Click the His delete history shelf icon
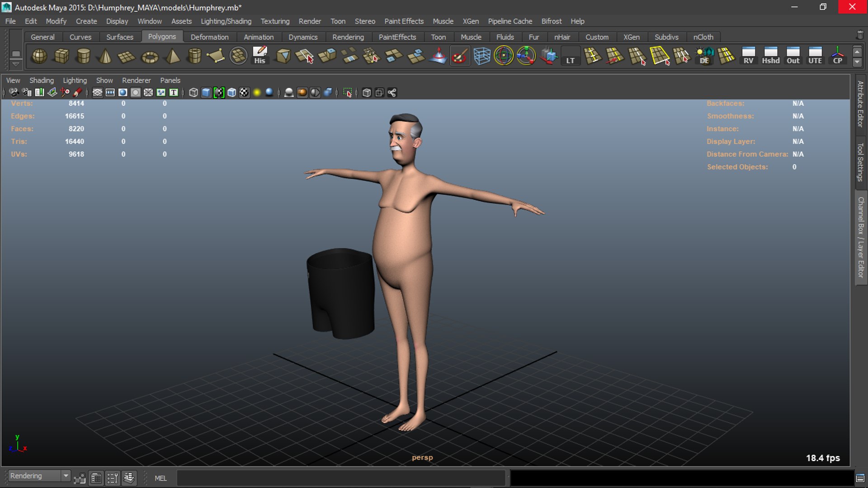The image size is (868, 488). (260, 56)
